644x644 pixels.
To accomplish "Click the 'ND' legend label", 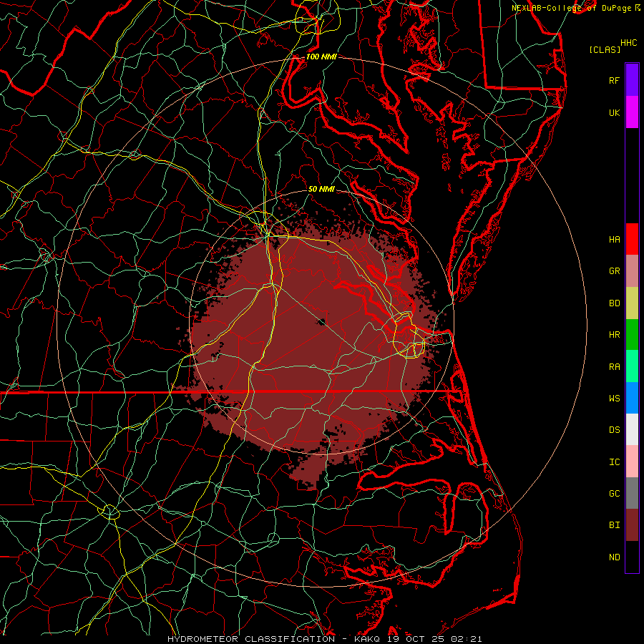I will coord(615,557).
